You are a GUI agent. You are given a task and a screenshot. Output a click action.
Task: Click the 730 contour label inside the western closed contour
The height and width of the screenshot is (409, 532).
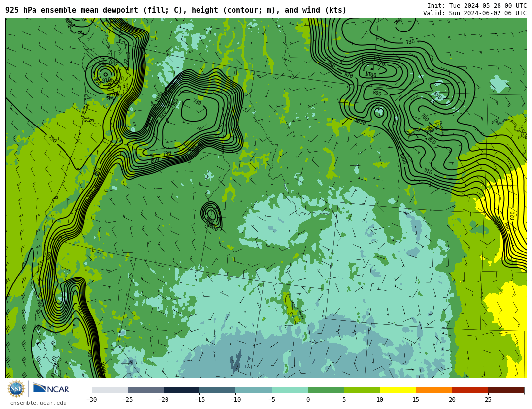pos(197,102)
